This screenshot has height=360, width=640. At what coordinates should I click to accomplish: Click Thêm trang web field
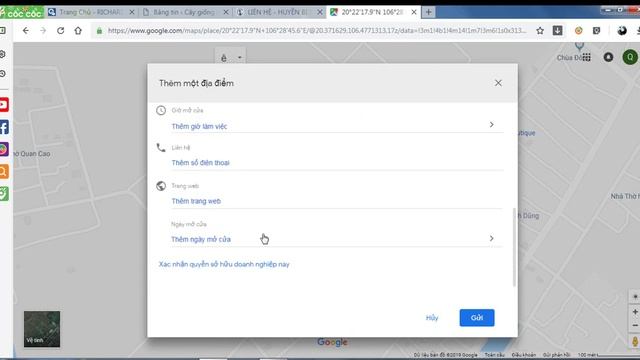tap(337, 201)
